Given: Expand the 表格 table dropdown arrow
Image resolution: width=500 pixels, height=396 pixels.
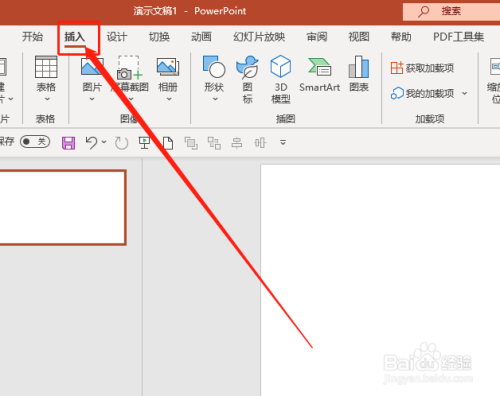Looking at the screenshot, I should click(47, 99).
